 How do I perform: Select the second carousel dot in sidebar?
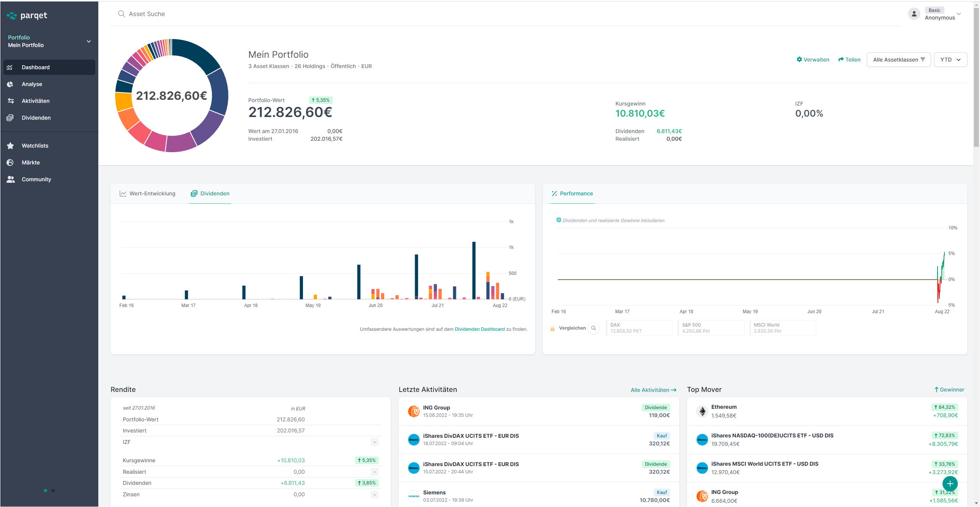(x=53, y=491)
